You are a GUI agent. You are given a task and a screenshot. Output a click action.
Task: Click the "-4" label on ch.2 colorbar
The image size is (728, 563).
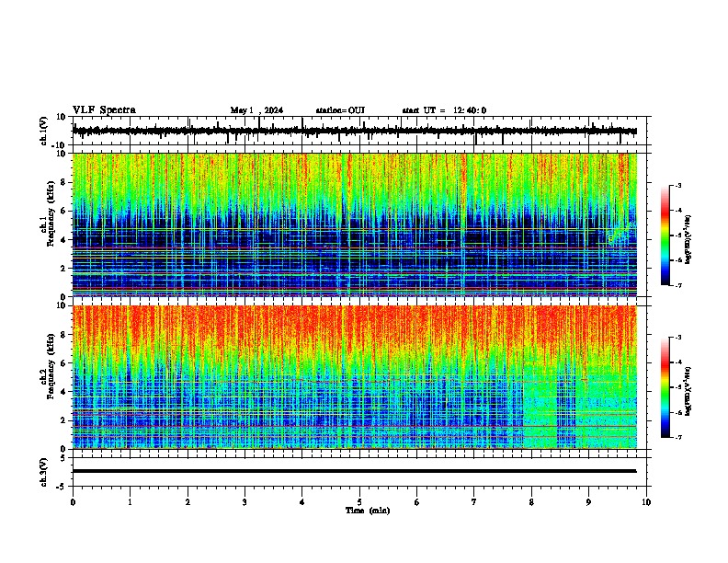point(677,362)
